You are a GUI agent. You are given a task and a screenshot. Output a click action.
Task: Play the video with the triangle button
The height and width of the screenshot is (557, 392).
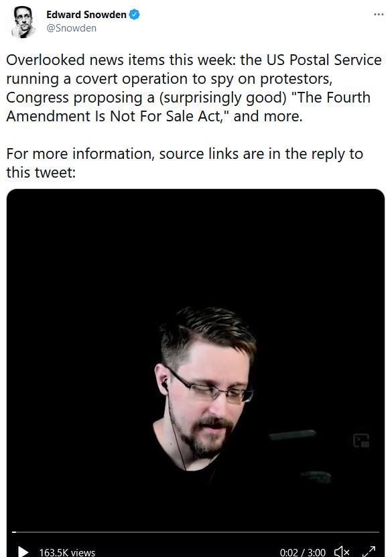[23, 552]
